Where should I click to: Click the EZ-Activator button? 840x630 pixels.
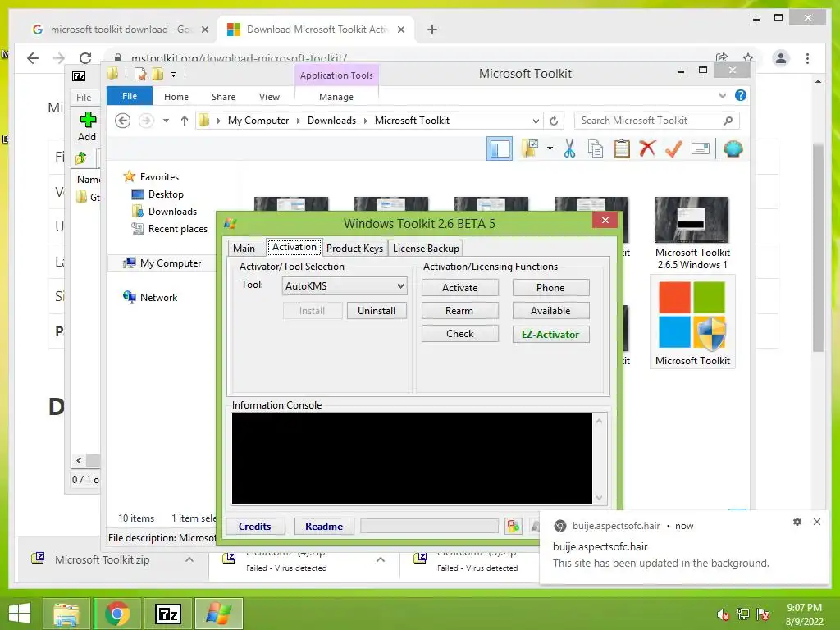point(550,335)
